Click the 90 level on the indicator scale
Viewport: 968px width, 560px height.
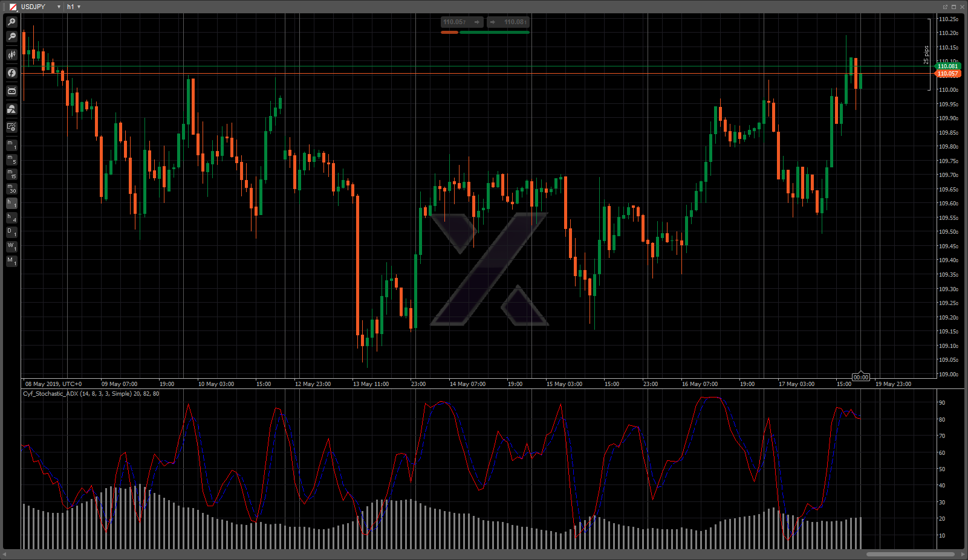(941, 403)
